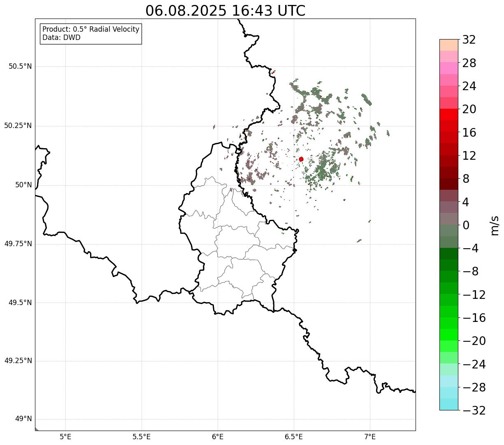Click the colorbar value '20'
Screen dimensions: 504x445
click(x=469, y=110)
